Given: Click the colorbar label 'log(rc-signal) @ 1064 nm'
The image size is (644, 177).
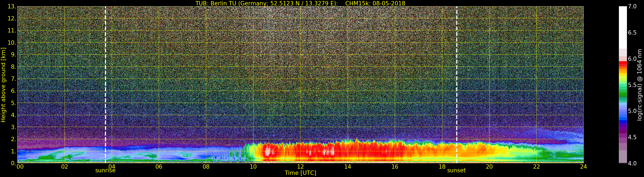Looking at the screenshot, I should coord(640,85).
